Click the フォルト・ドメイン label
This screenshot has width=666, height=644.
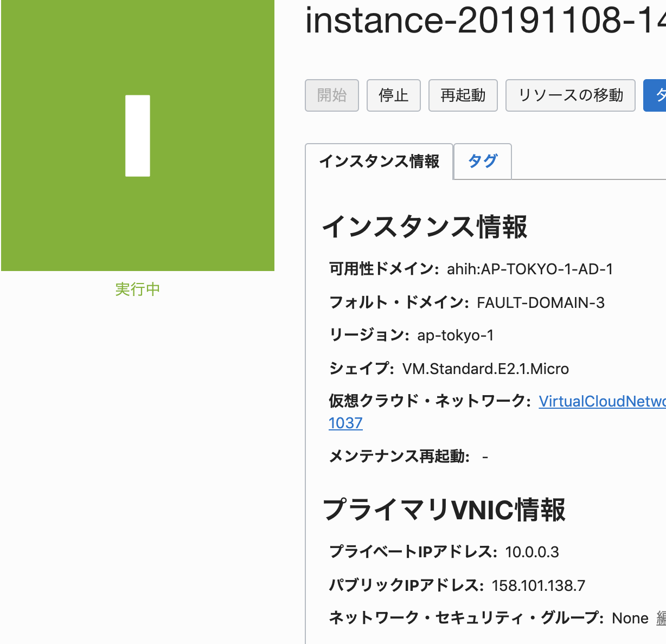click(x=399, y=302)
